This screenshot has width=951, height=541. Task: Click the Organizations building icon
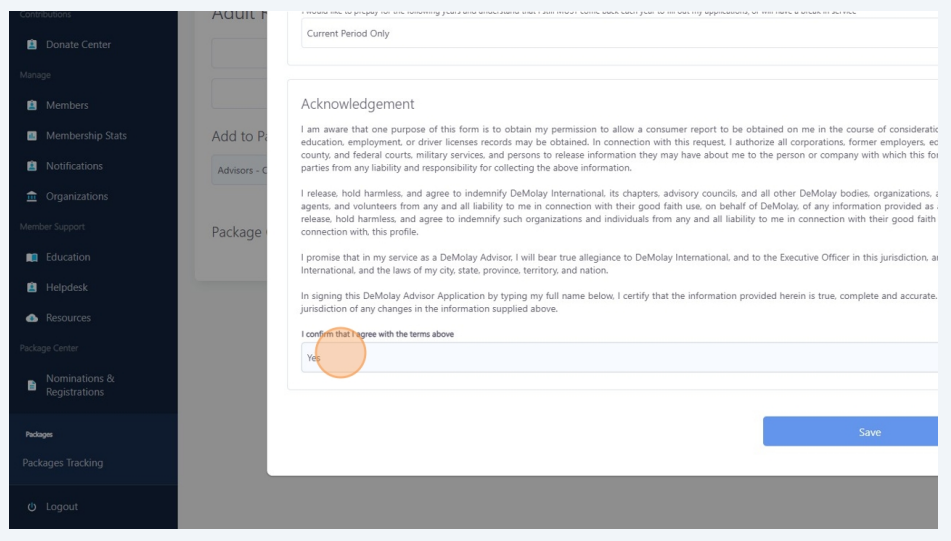point(32,196)
